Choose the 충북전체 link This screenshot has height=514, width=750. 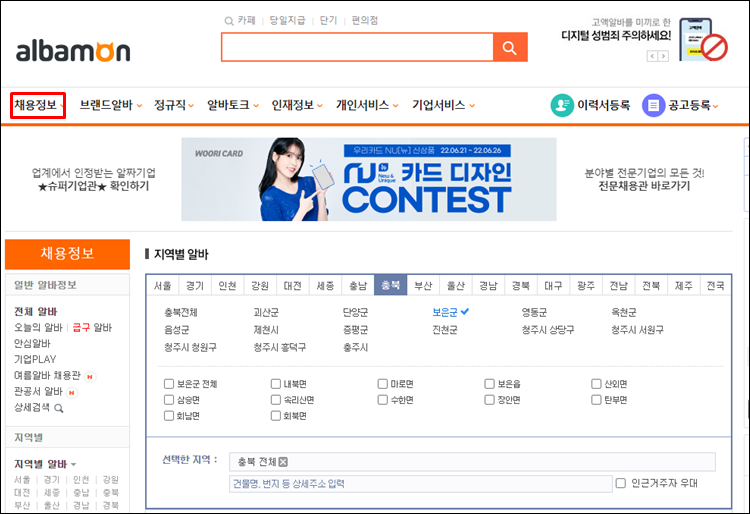coord(181,313)
